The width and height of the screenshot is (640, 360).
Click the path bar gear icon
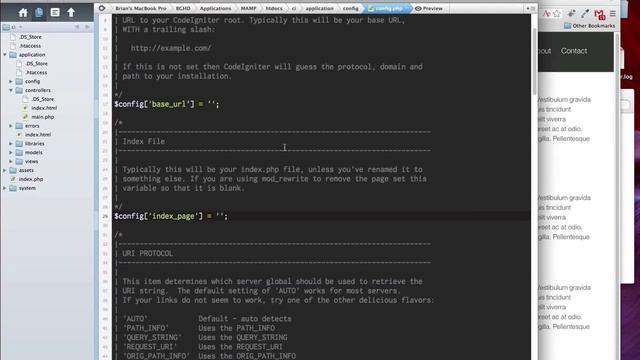click(102, 8)
